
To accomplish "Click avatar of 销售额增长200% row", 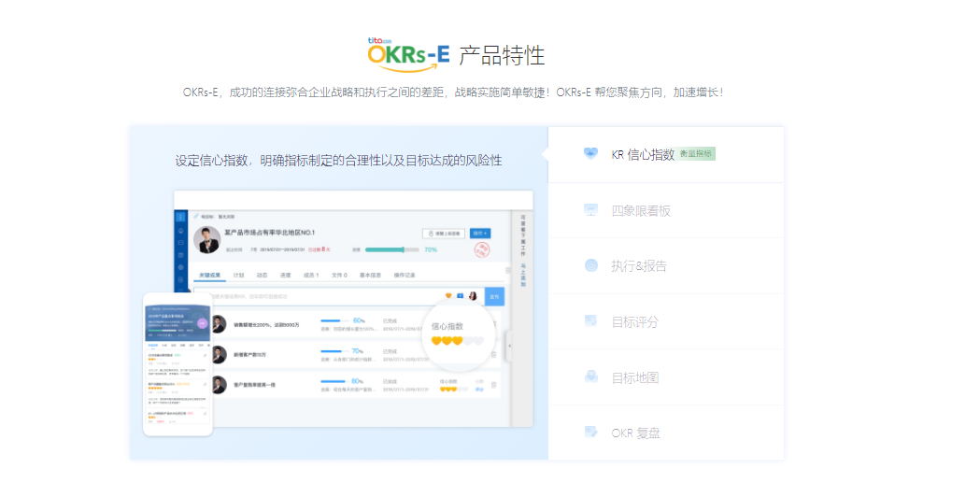I will coord(218,324).
